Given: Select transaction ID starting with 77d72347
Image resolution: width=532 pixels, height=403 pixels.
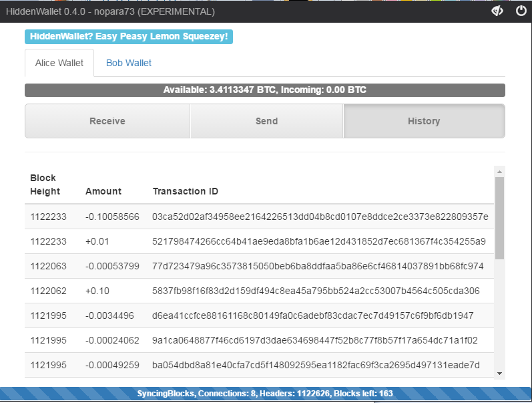Looking at the screenshot, I should (x=318, y=266).
